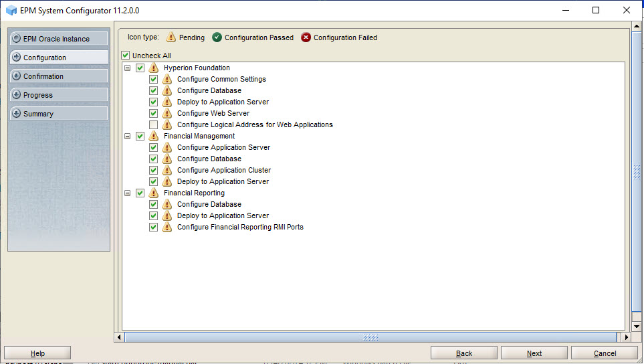This screenshot has height=364, width=644.
Task: Click the Financial Management pending warning icon
Action: [x=154, y=136]
